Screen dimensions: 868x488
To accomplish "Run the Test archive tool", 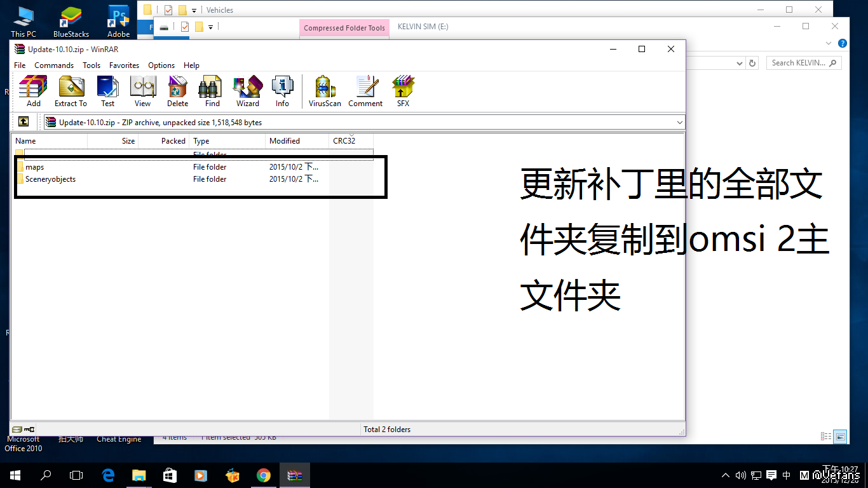I will coord(108,91).
